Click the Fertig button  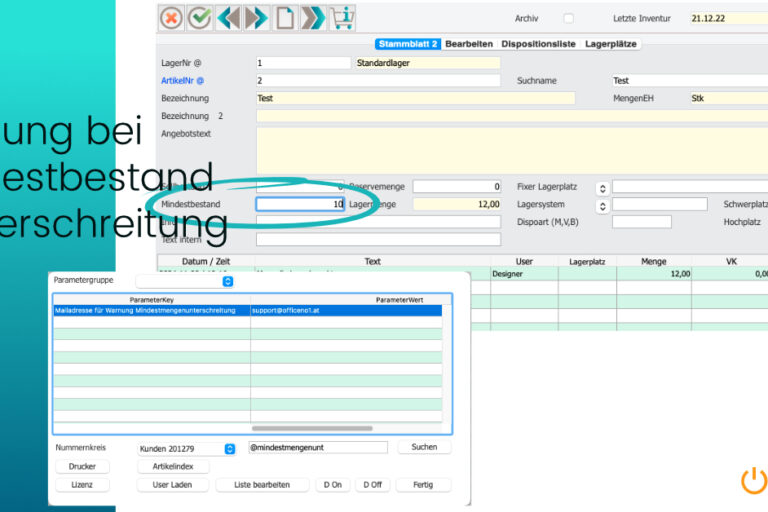(x=423, y=485)
